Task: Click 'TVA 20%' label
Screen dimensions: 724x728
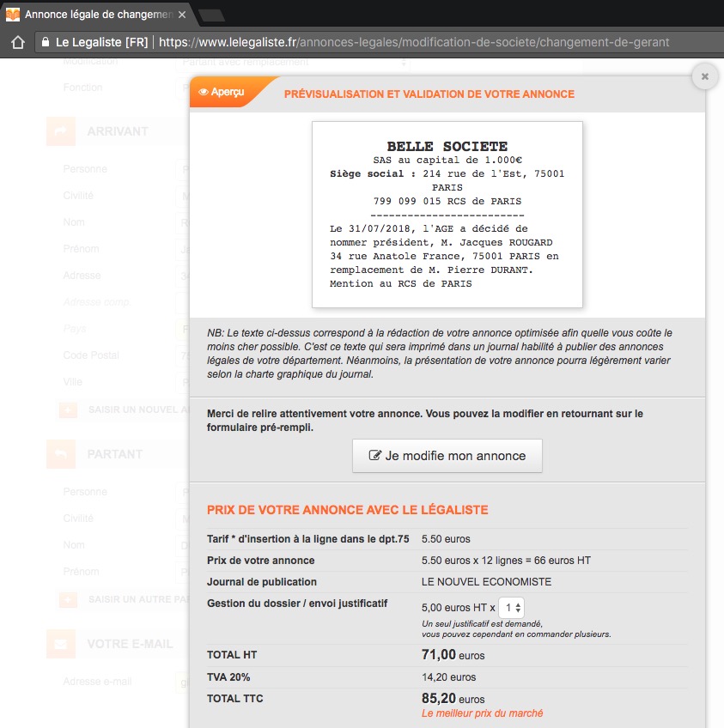Action: click(x=228, y=677)
